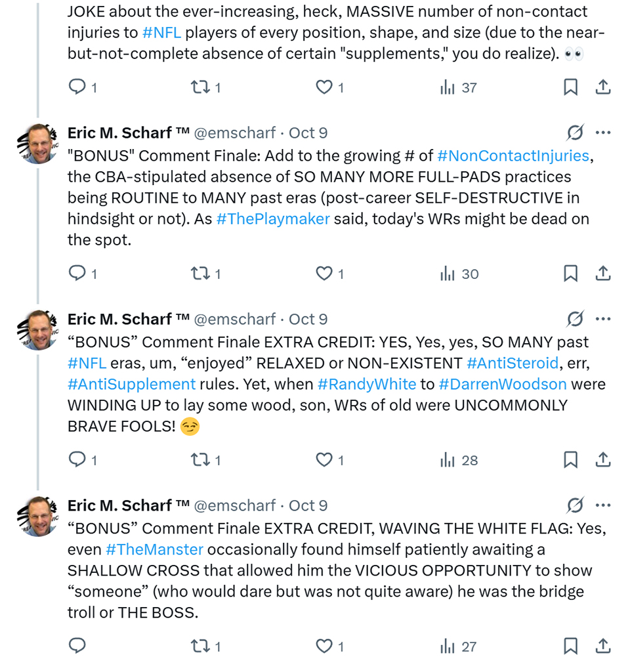
Task: Reply to the NonContactInjuries tweet
Action: click(x=77, y=274)
